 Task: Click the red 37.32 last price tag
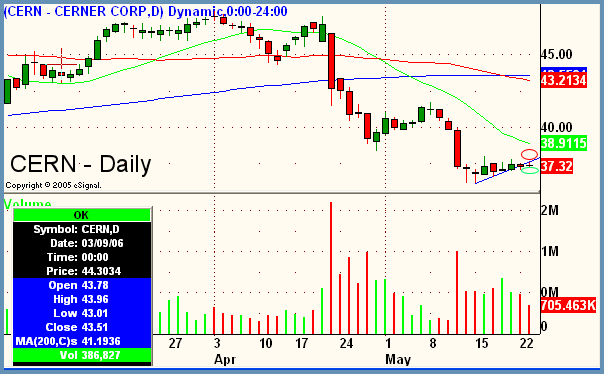pos(556,166)
